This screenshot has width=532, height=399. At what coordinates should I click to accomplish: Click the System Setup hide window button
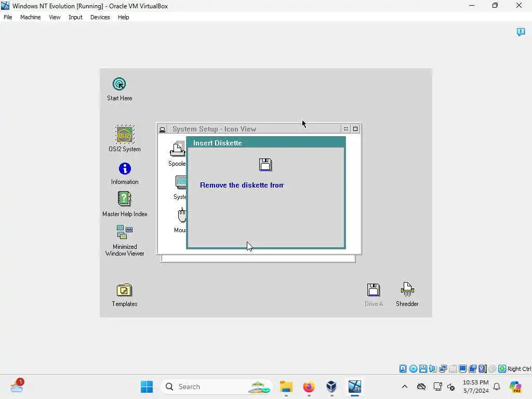click(345, 129)
